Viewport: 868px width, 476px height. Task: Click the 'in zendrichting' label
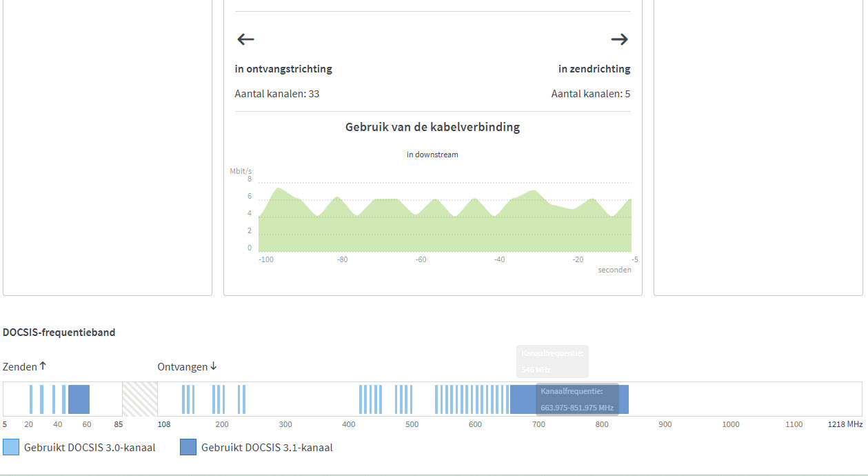594,69
